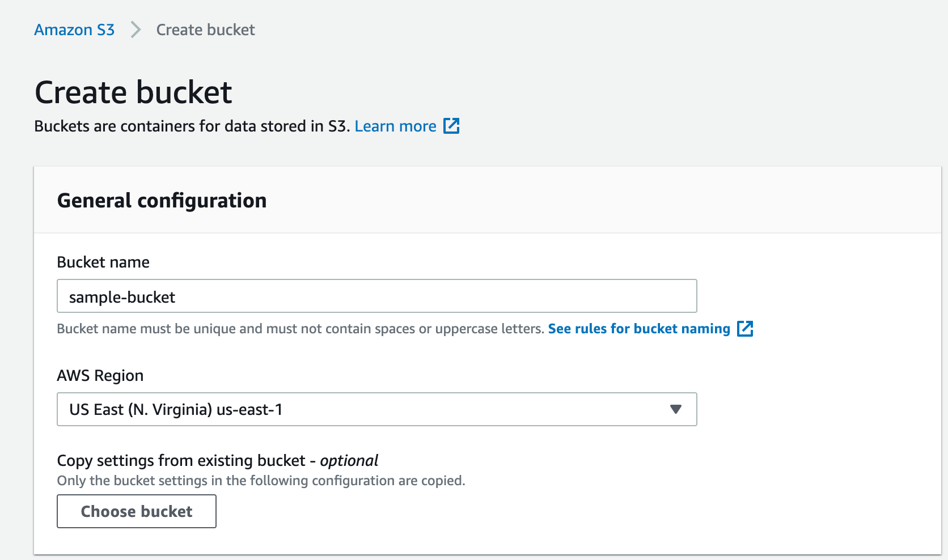Viewport: 948px width, 560px height.
Task: Focus the Bucket name input field
Action: pyautogui.click(x=377, y=296)
